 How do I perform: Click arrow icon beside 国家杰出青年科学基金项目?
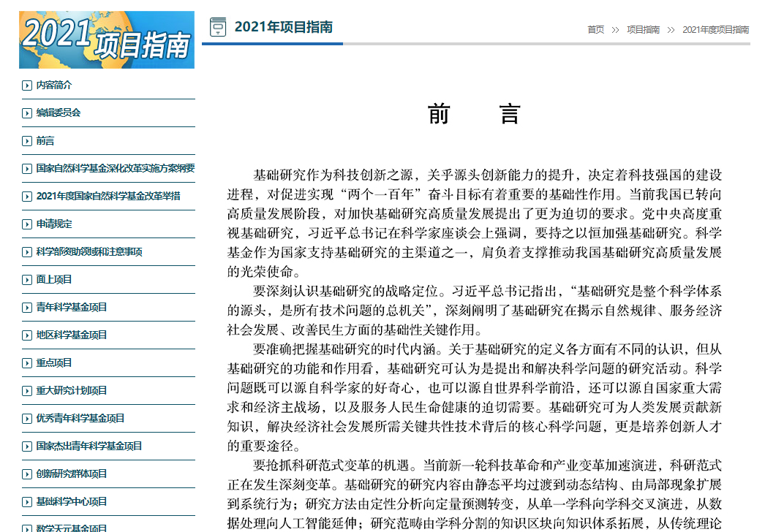pyautogui.click(x=27, y=447)
